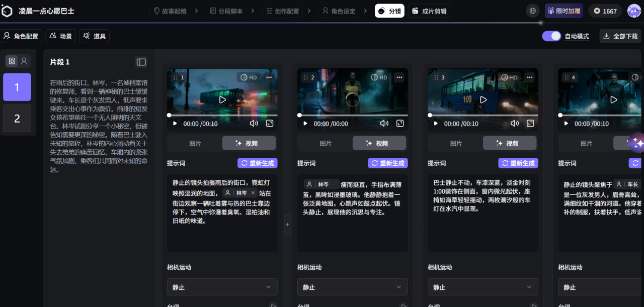644x307 pixels.
Task: Click clip 1's video progress bar
Action: [x=221, y=114]
